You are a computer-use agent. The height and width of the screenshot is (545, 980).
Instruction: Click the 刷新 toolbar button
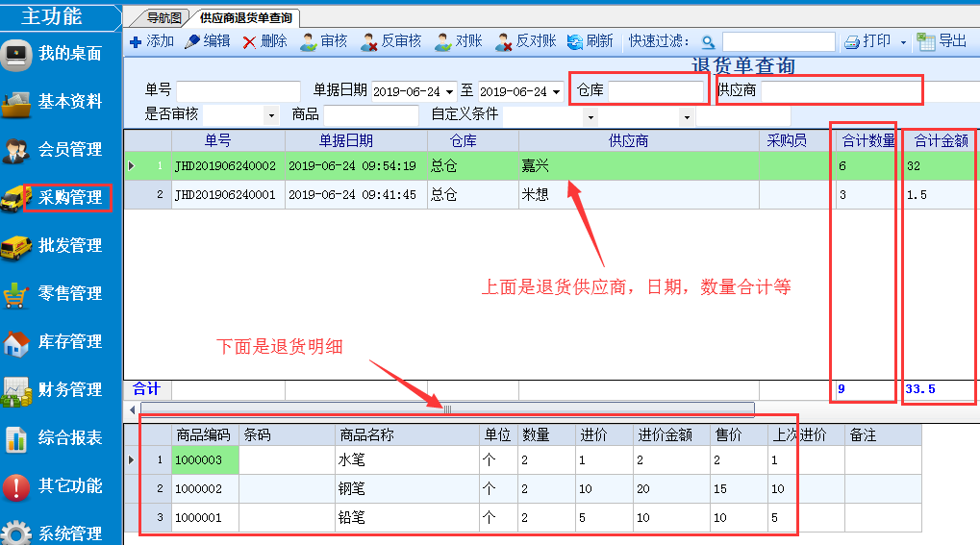pyautogui.click(x=590, y=41)
